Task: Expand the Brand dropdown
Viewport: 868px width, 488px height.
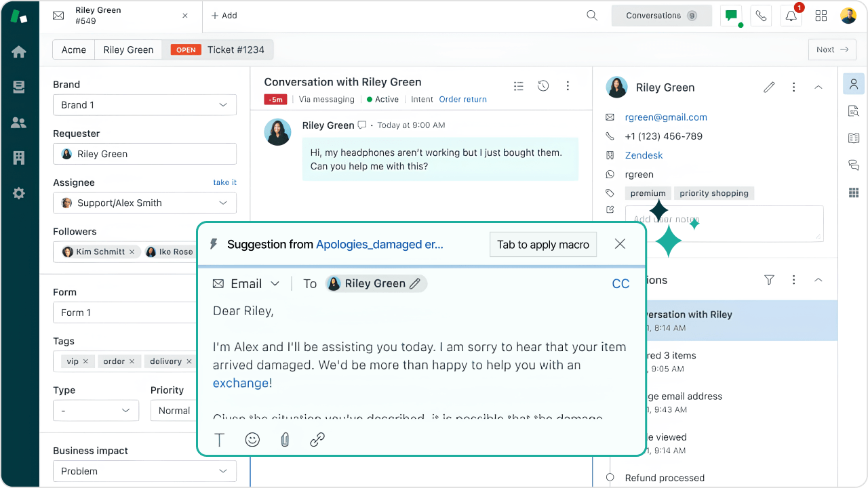Action: click(x=144, y=105)
